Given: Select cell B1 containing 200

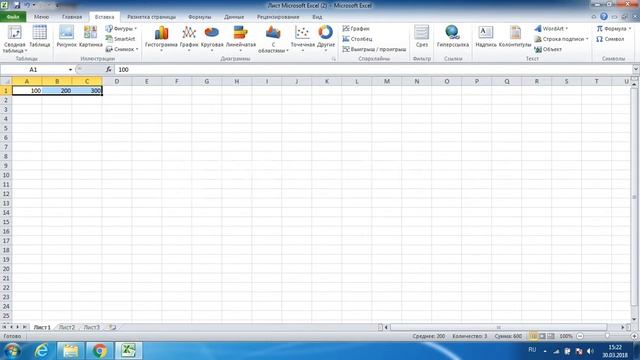Looking at the screenshot, I should coord(57,91).
